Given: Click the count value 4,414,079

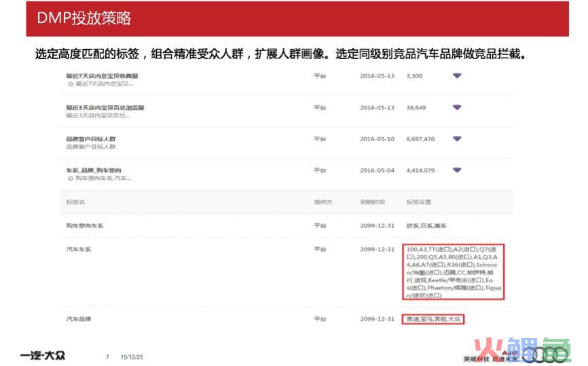Looking at the screenshot, I should coord(420,170).
